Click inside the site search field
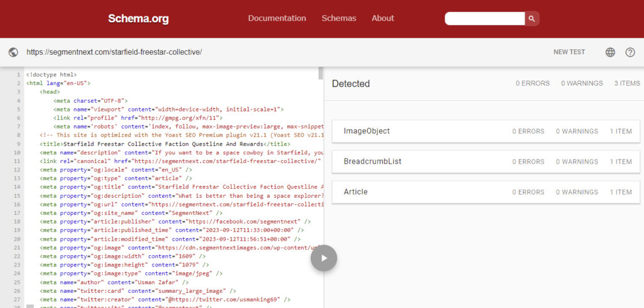This screenshot has width=644, height=308. click(x=484, y=19)
